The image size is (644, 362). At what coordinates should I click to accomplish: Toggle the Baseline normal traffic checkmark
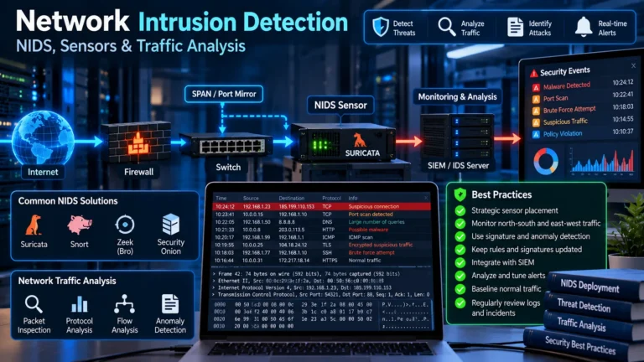460,289
